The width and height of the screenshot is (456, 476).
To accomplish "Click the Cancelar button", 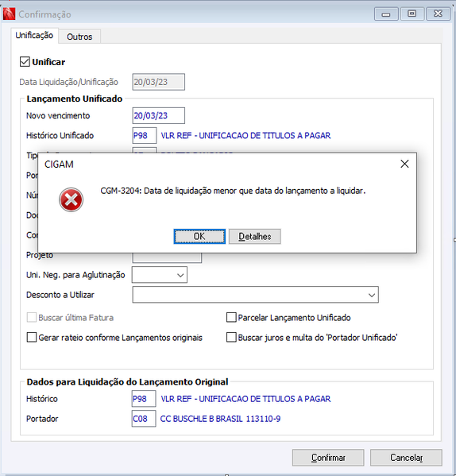I will click(406, 458).
